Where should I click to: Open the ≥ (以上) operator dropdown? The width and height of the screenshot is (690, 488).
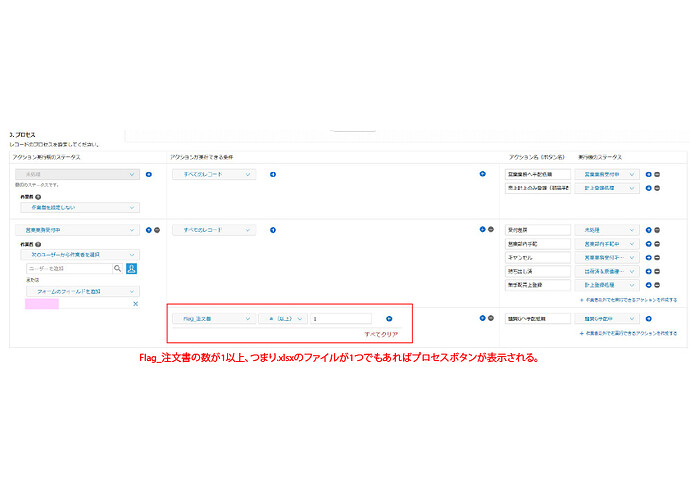pyautogui.click(x=281, y=318)
